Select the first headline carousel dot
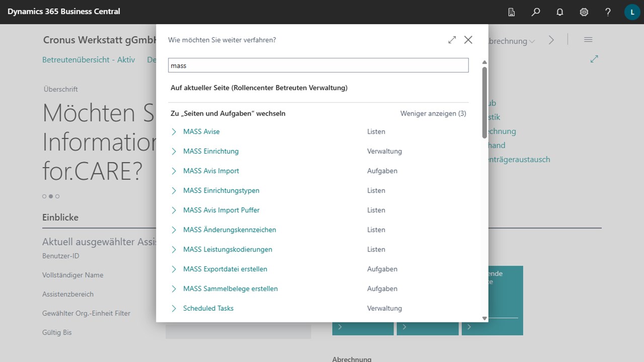The image size is (644, 362). pos(44,196)
